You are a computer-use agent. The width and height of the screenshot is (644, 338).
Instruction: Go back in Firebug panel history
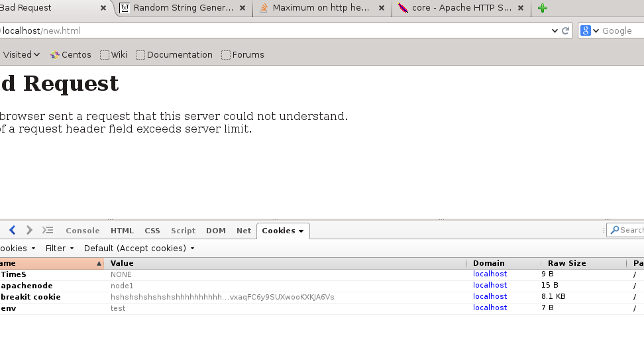point(13,231)
